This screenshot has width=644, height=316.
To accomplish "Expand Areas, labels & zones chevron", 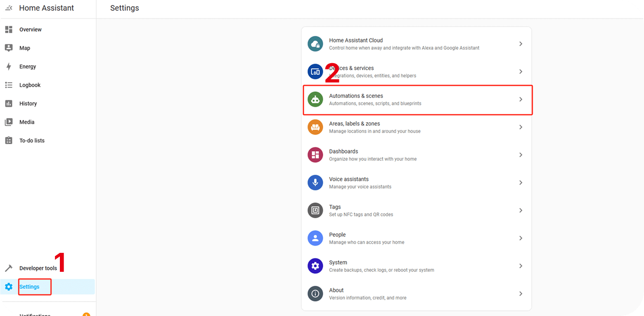I will [x=521, y=127].
